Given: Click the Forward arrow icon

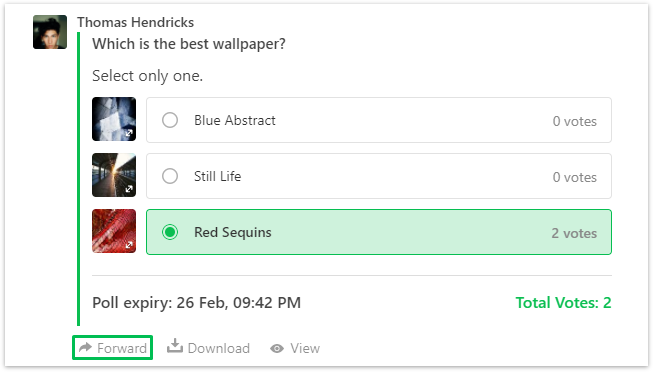Looking at the screenshot, I should point(85,347).
